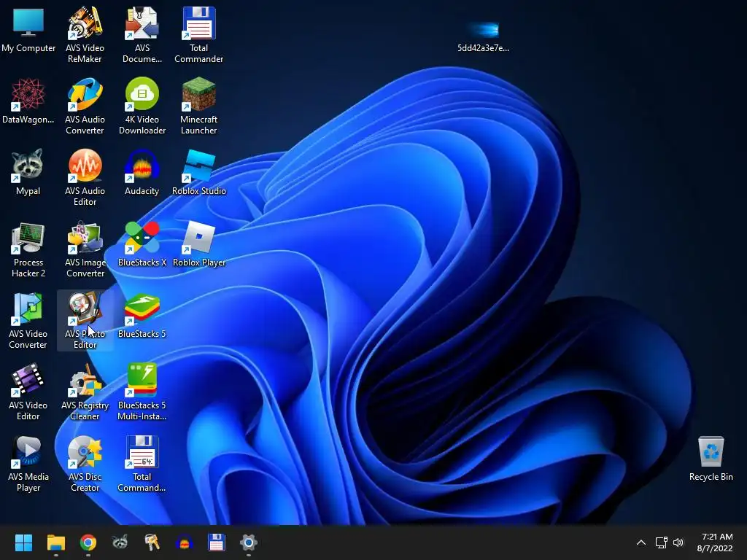
Task: Select AVS Video Converter icon
Action: [28, 321]
